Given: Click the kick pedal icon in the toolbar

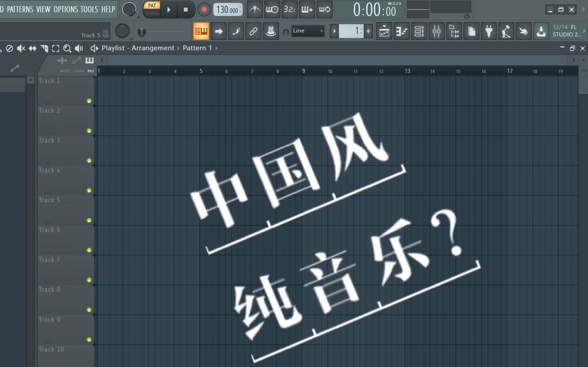Looking at the screenshot, I should 506,31.
